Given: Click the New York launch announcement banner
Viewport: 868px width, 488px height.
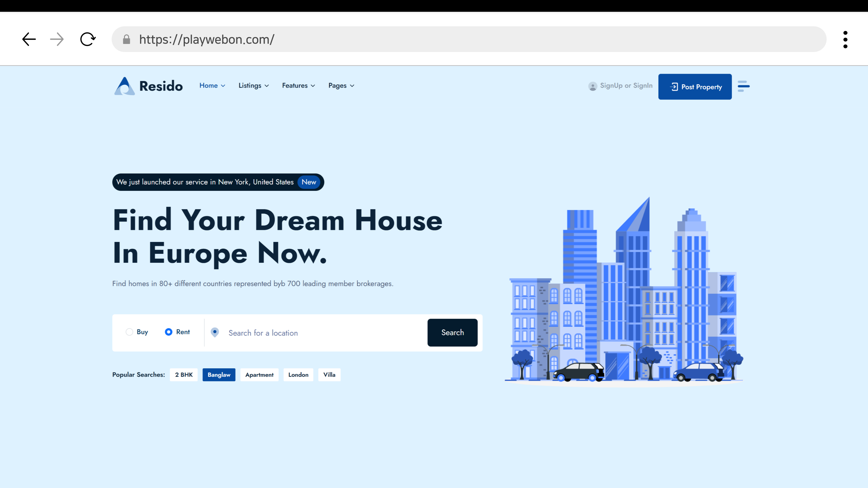Looking at the screenshot, I should [218, 182].
